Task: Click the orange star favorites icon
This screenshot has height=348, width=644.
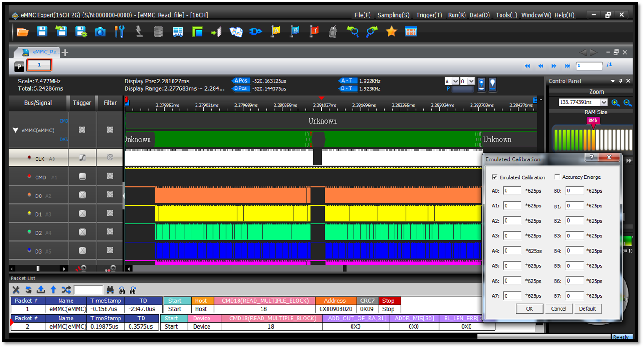Action: pos(392,32)
